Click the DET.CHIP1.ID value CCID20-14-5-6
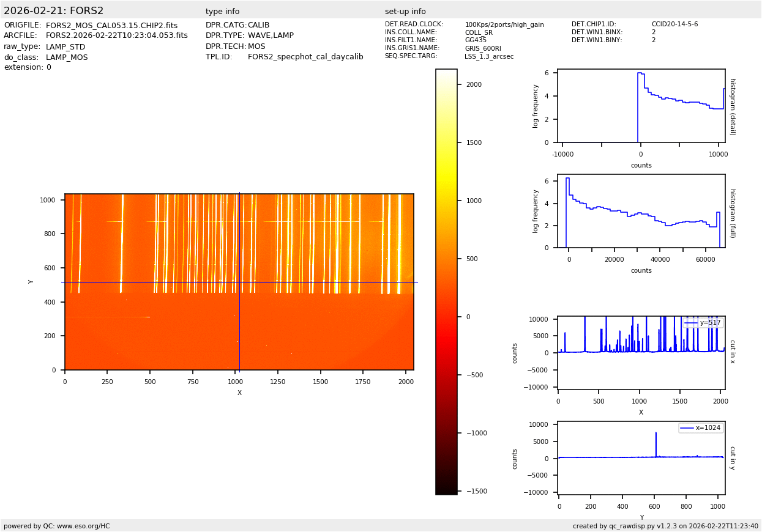 pyautogui.click(x=674, y=24)
